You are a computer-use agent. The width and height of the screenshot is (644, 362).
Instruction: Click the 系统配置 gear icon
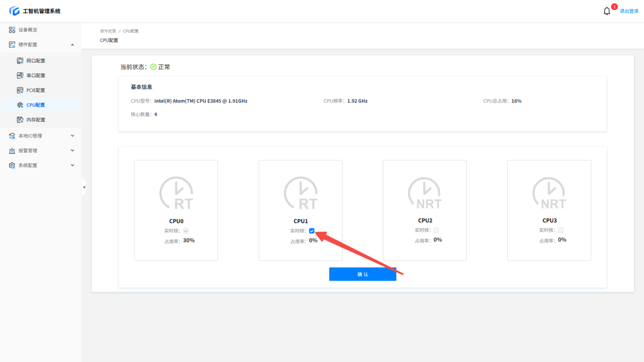[x=12, y=166]
